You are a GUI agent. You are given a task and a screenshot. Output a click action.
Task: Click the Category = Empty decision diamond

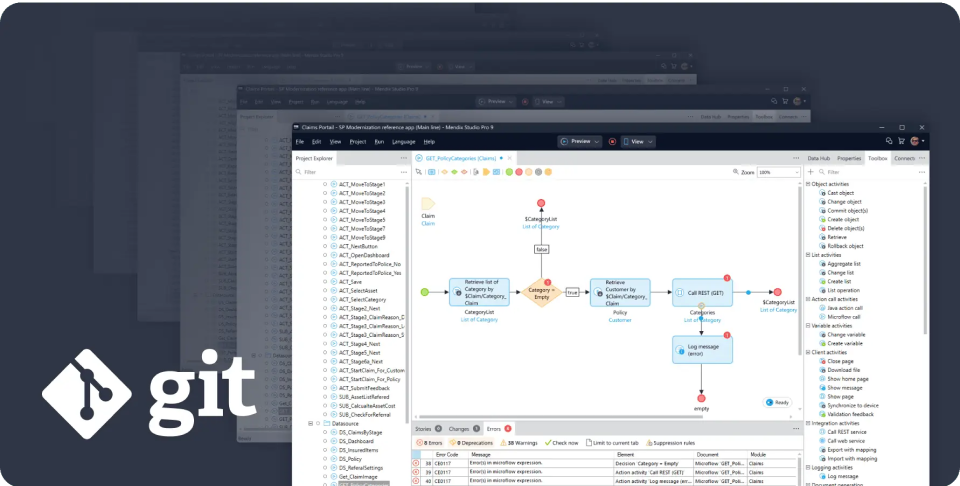pos(540,292)
